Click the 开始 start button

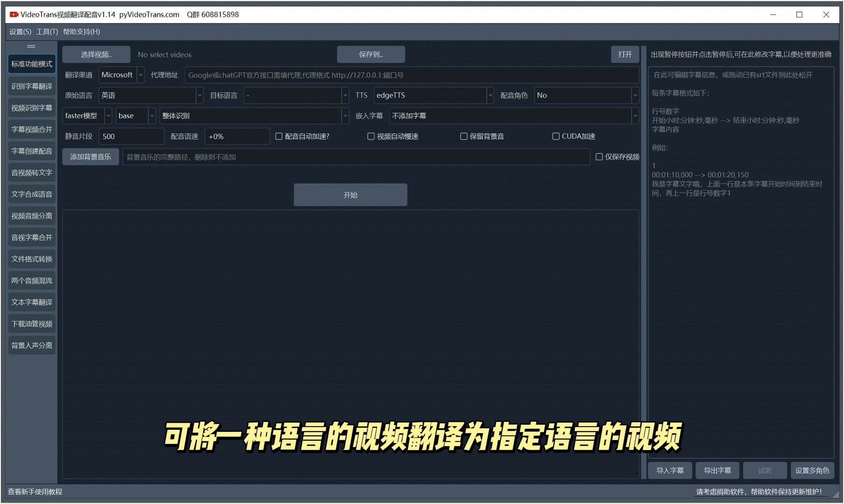(350, 195)
